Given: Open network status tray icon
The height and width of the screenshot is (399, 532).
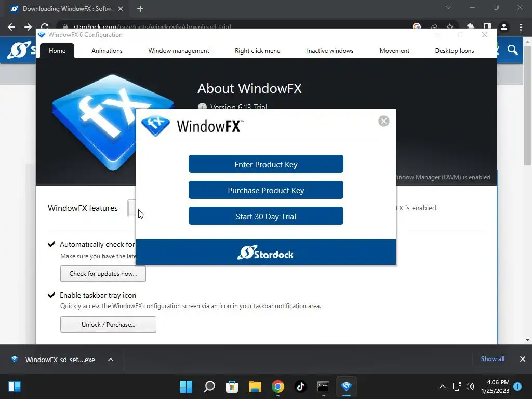Looking at the screenshot, I should pyautogui.click(x=457, y=387).
